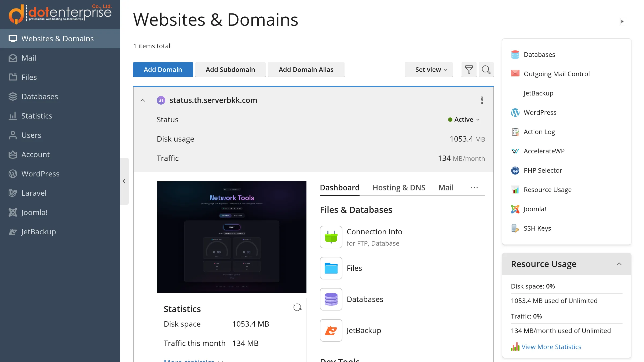Open Account in the left sidebar
644x362 pixels.
[60, 154]
